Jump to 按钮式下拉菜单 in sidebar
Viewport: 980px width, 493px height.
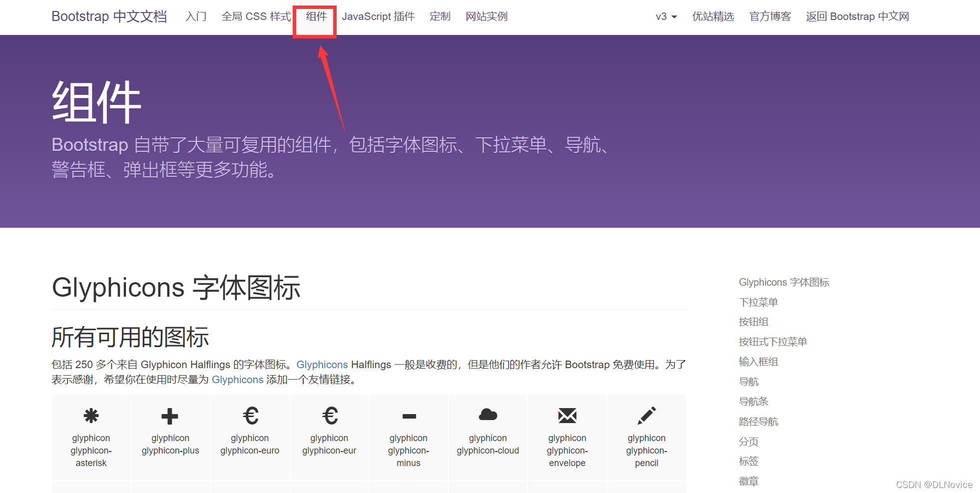773,342
